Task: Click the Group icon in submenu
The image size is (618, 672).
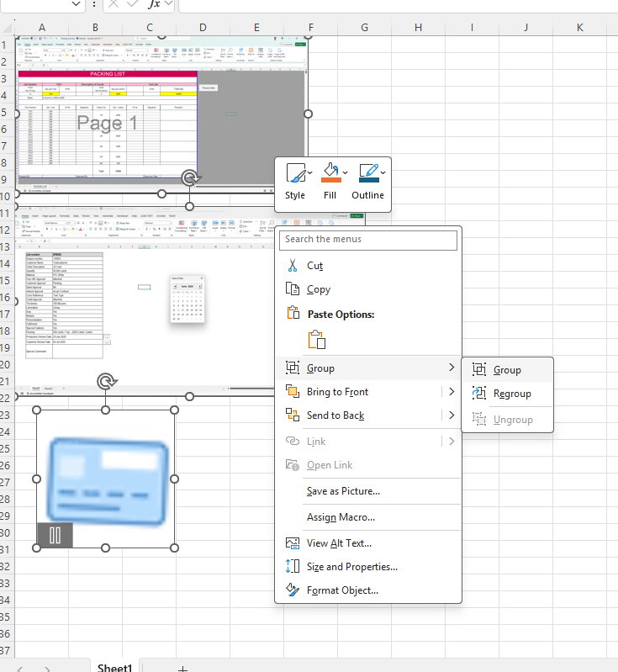Action: pos(479,369)
